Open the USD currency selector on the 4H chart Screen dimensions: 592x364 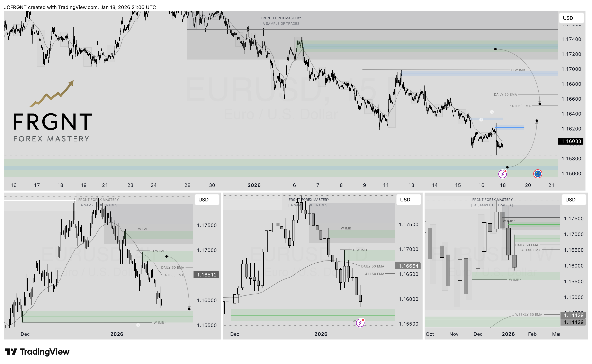pyautogui.click(x=207, y=200)
